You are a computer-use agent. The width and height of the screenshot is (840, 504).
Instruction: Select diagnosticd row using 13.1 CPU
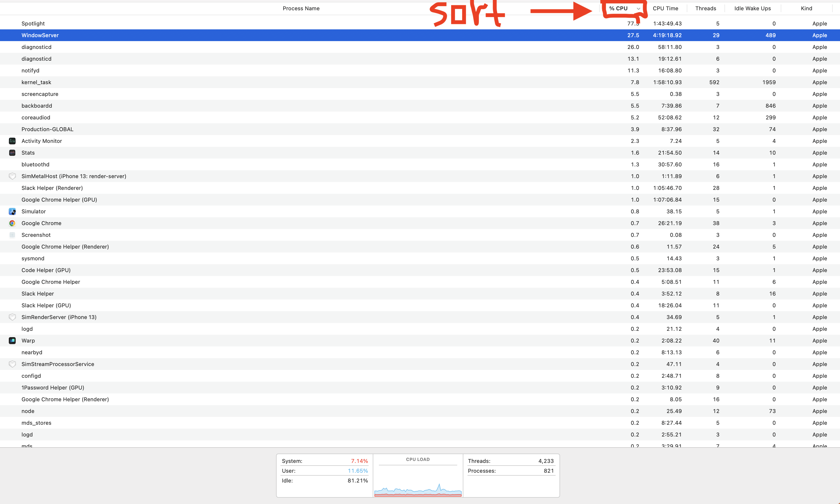coord(420,59)
